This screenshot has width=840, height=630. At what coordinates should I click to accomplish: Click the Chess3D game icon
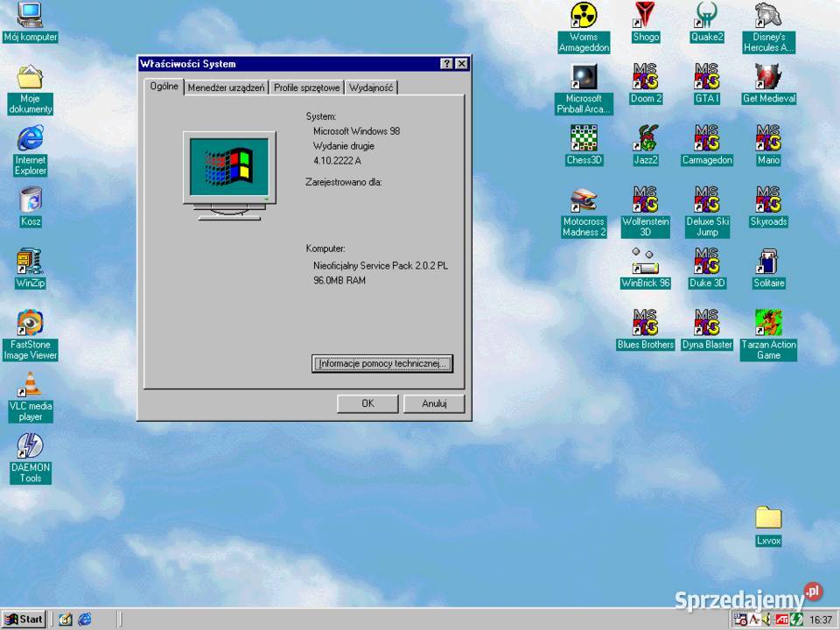584,138
